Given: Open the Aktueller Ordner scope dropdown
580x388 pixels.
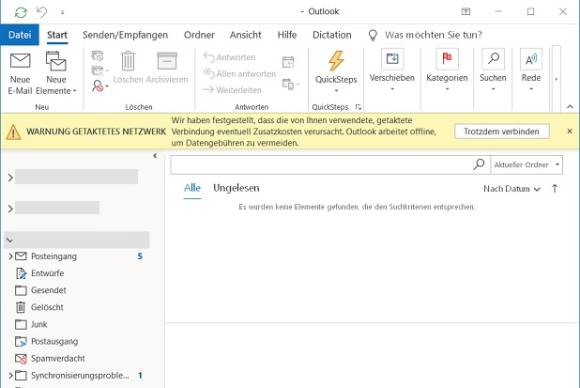Looking at the screenshot, I should click(x=526, y=165).
